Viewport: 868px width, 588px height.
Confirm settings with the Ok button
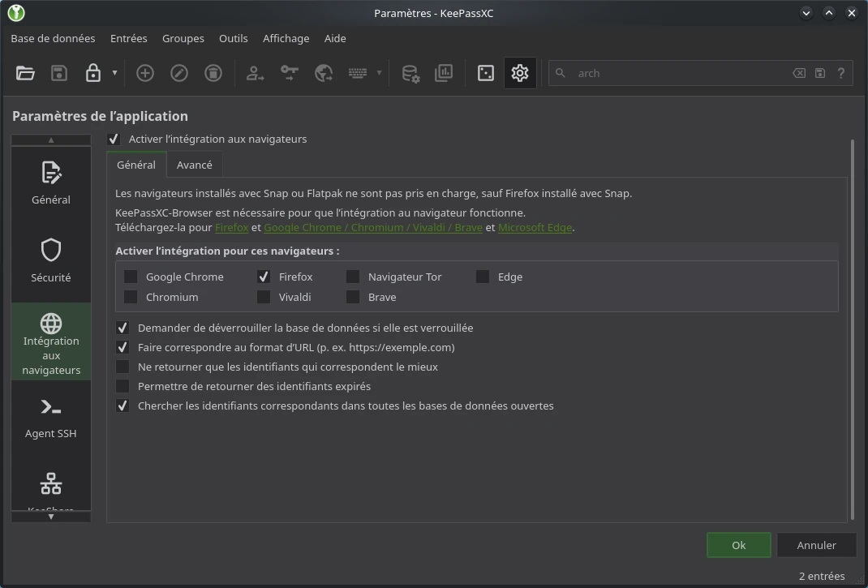738,545
